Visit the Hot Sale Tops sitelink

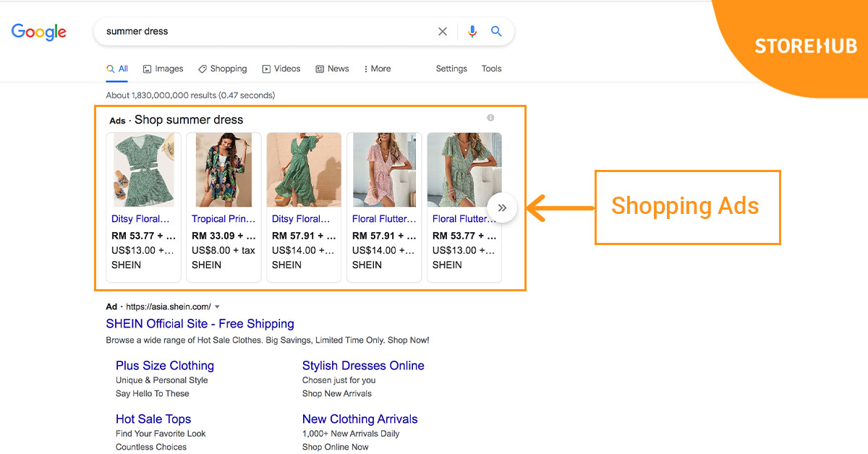click(x=153, y=419)
